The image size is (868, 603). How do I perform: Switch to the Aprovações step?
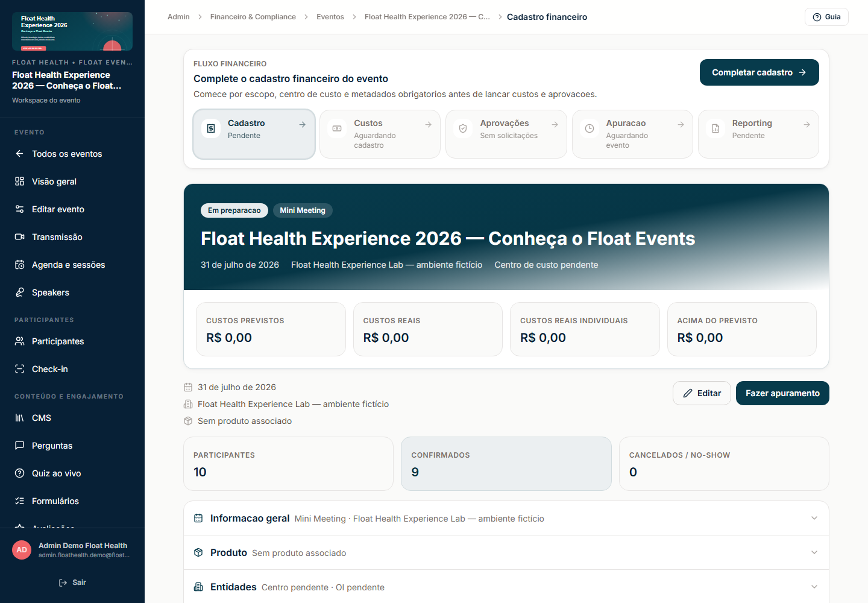click(506, 134)
